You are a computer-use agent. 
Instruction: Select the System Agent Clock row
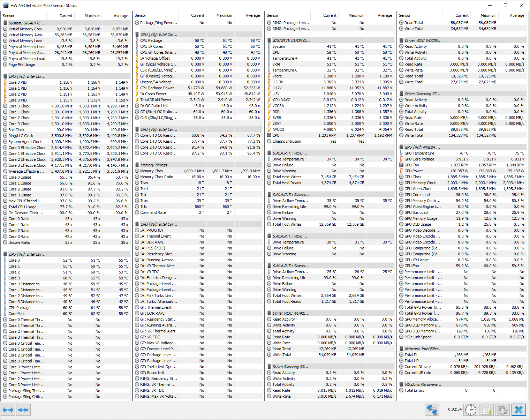coord(66,142)
